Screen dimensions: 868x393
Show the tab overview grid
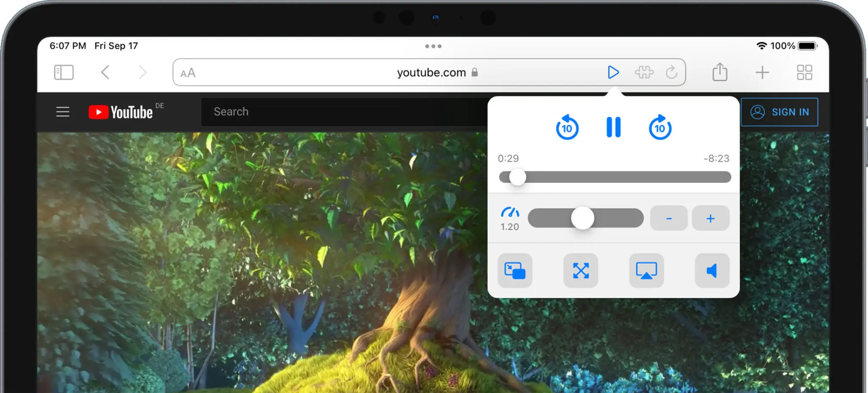(x=804, y=72)
